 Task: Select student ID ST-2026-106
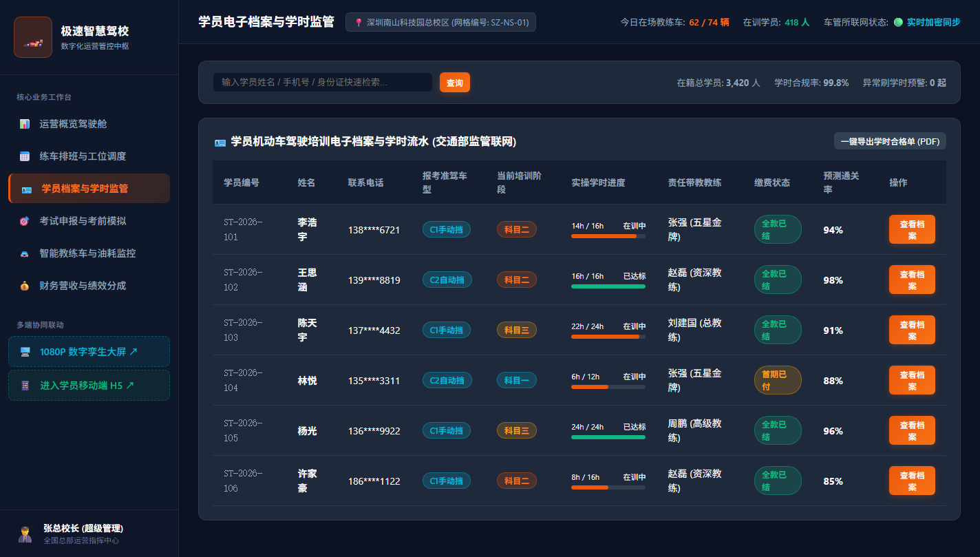click(x=243, y=481)
